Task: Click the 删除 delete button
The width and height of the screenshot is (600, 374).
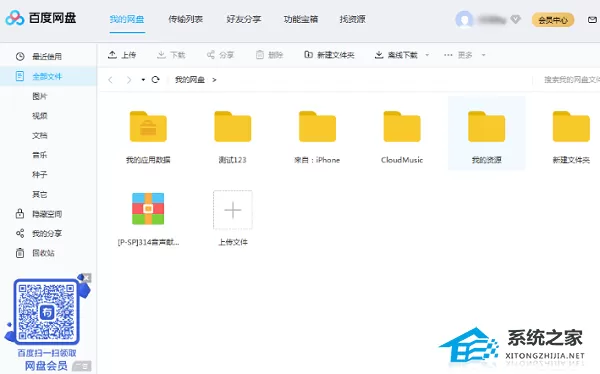Action: [x=269, y=55]
